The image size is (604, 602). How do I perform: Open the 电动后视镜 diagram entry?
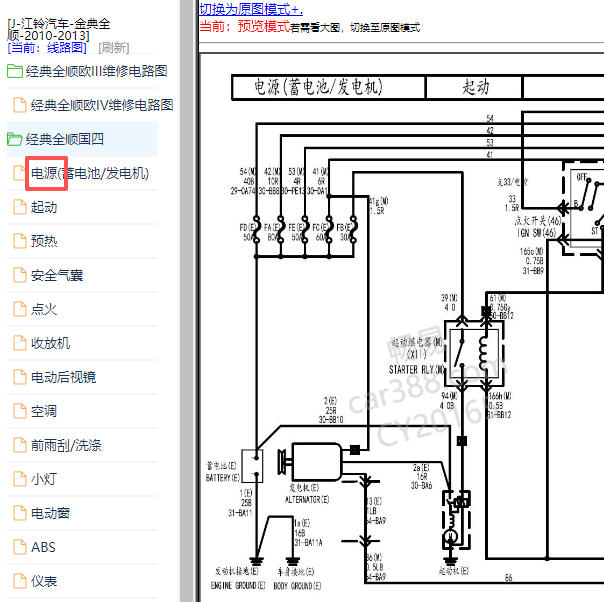click(63, 377)
